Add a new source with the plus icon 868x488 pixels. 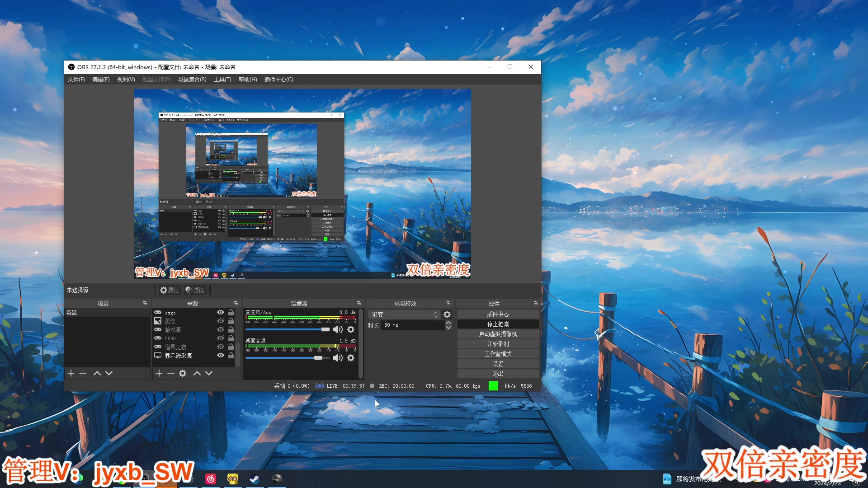tap(159, 373)
